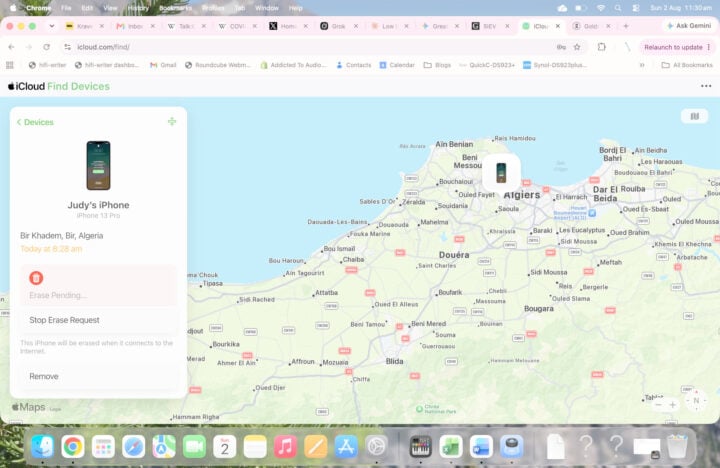Image resolution: width=720 pixels, height=468 pixels.
Task: Open Ask Gemini in Chrome
Action: pyautogui.click(x=689, y=26)
